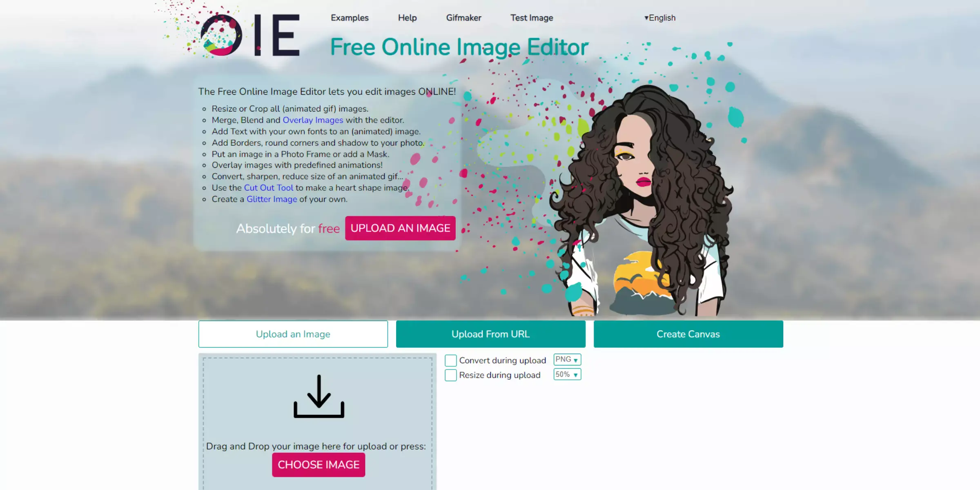Click the CHOOSE IMAGE button
Image resolution: width=980 pixels, height=490 pixels.
click(x=319, y=464)
